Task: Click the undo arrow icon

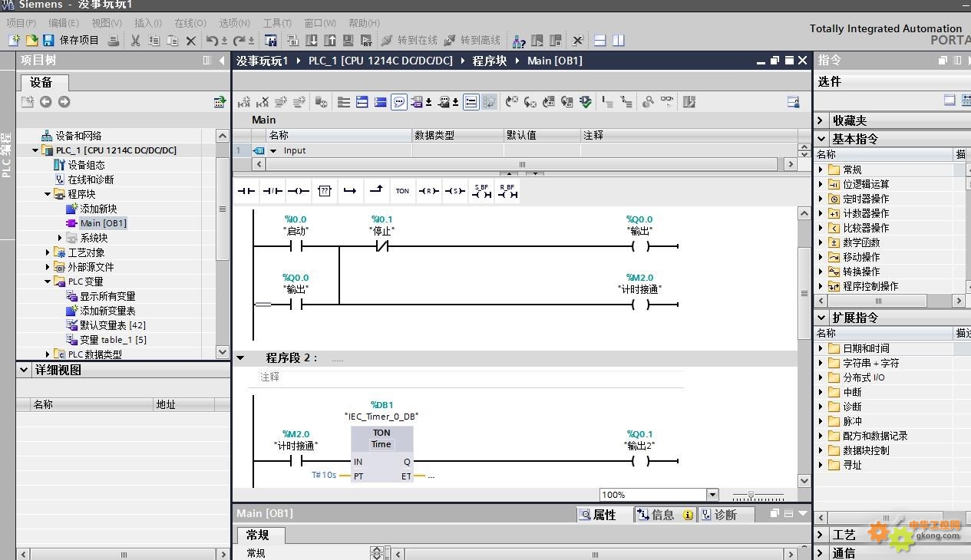Action: coord(213,41)
